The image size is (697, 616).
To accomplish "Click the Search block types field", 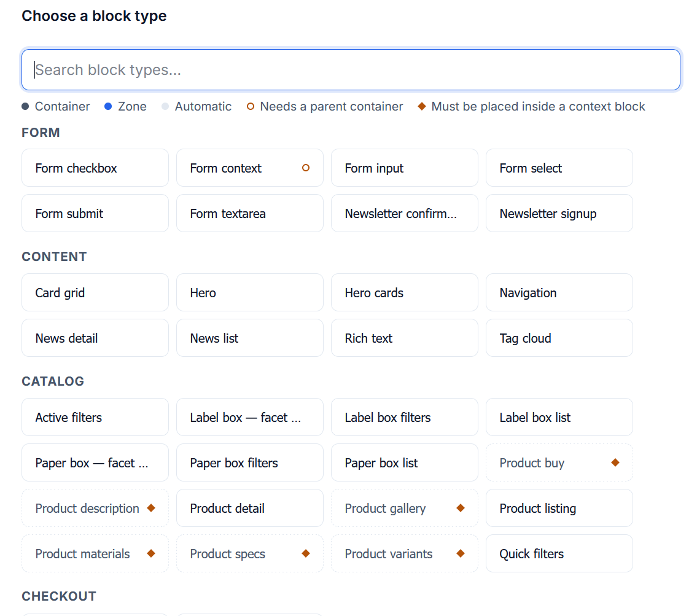I will click(351, 70).
